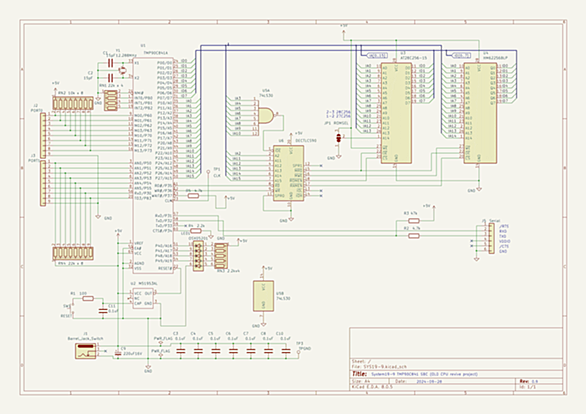Click the U6 DECTLCS90 decoder chip
586x414 pixels.
pyautogui.click(x=288, y=173)
